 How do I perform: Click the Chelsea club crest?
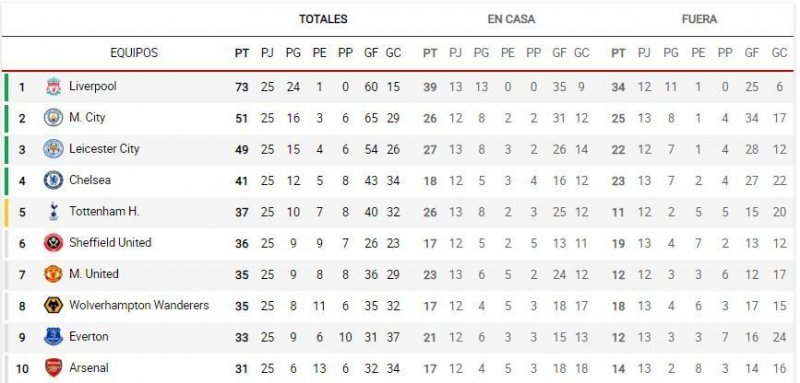[x=54, y=180]
